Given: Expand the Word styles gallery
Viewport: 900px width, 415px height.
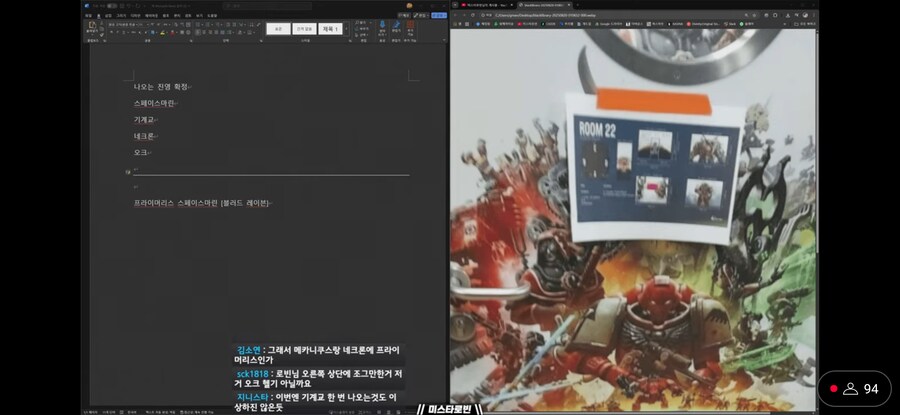Looking at the screenshot, I should tap(346, 29).
